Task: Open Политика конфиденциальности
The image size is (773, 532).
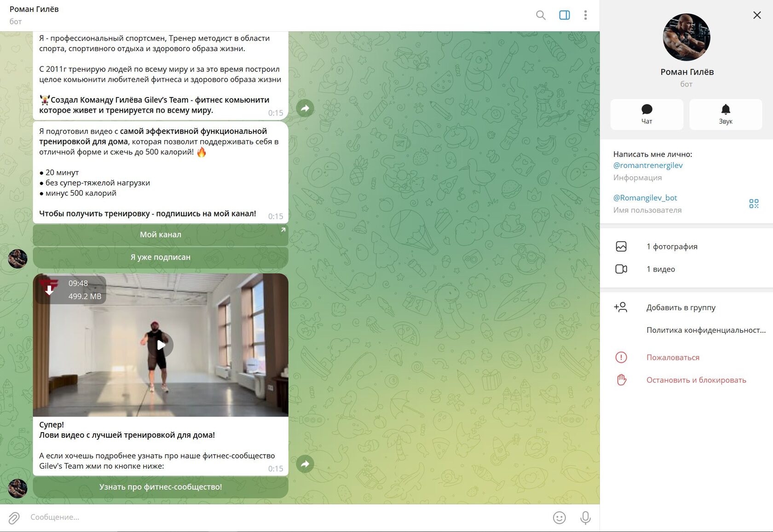Action: tap(706, 330)
